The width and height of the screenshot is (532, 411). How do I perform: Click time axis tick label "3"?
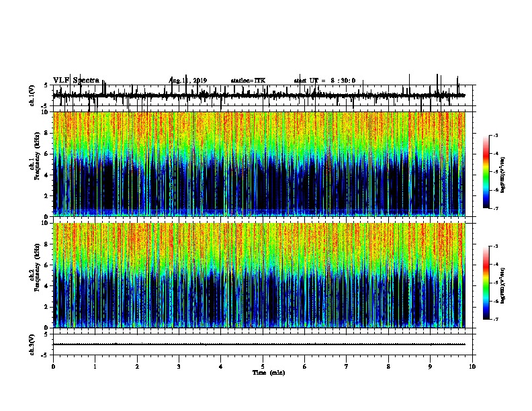[179, 367]
